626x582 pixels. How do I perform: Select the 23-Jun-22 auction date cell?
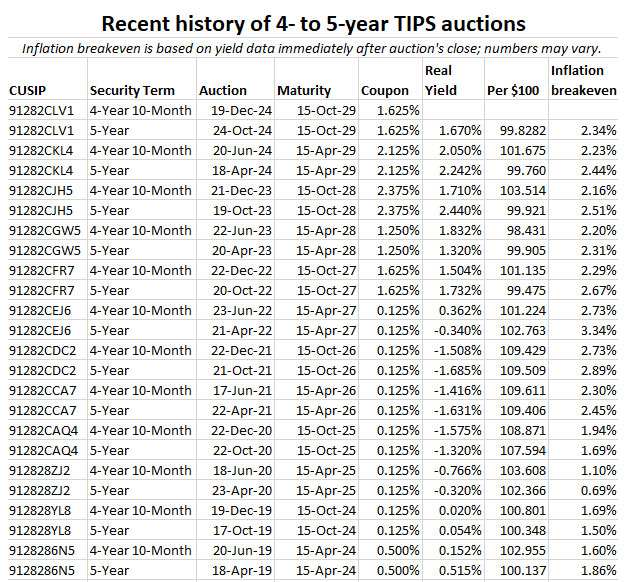[x=238, y=310]
